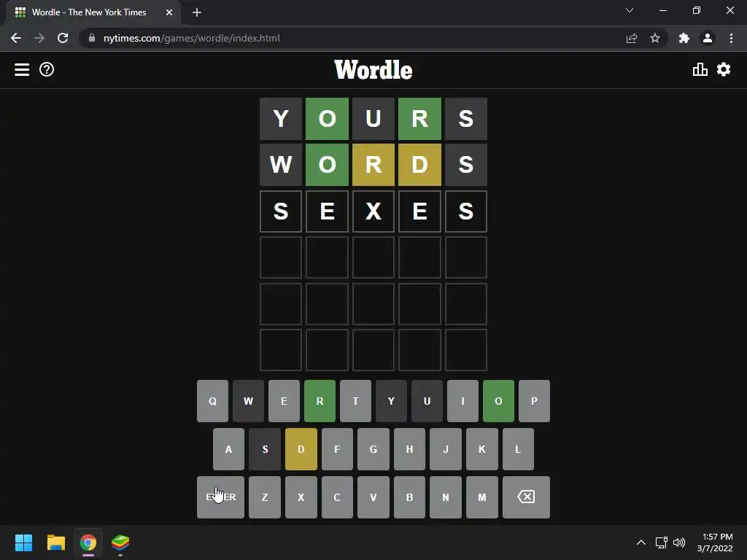Open the Chrome profile avatar
Image resolution: width=747 pixels, height=560 pixels.
708,38
